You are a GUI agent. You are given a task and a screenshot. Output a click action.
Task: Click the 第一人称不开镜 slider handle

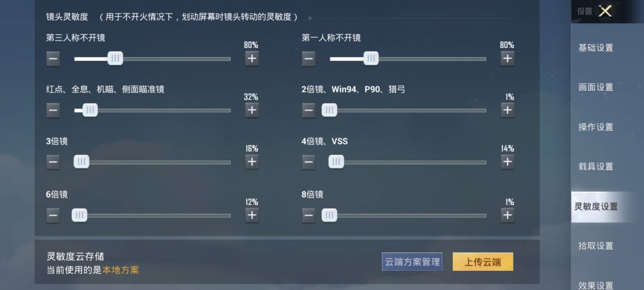pyautogui.click(x=371, y=58)
